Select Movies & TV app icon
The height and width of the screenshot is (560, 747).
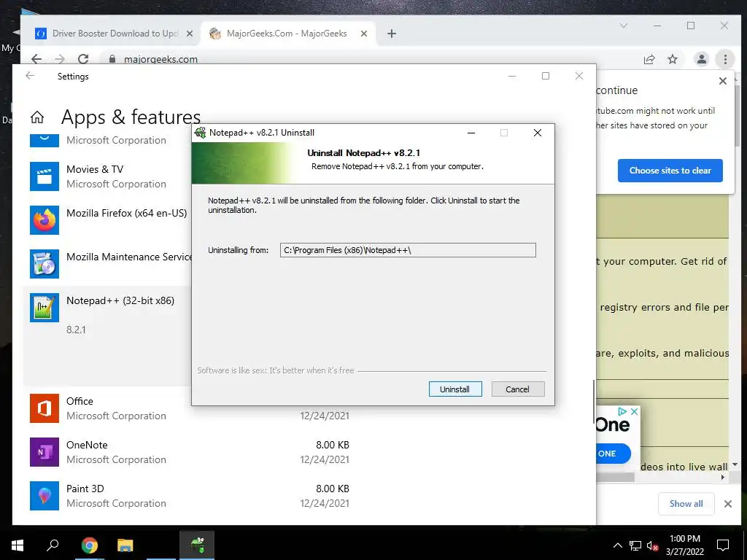pyautogui.click(x=44, y=176)
